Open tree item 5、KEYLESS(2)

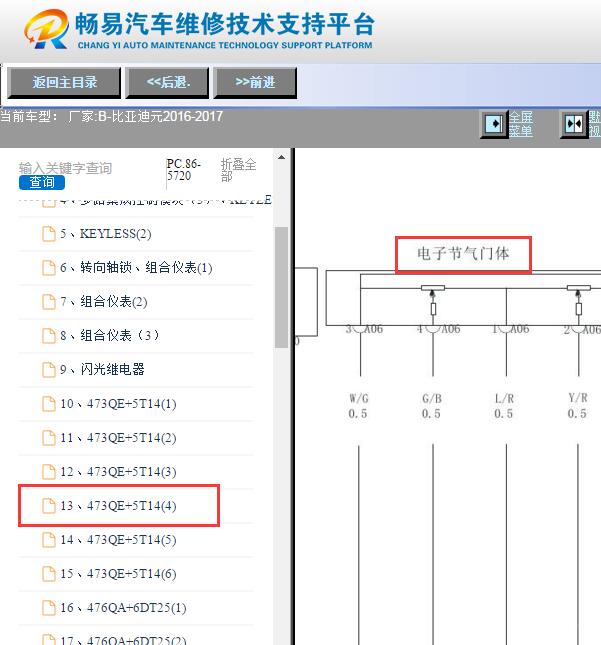(105, 234)
